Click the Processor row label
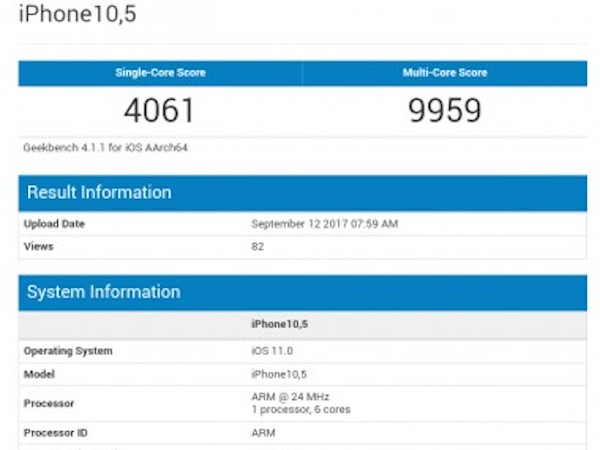Viewport: 600px width, 450px height. point(49,403)
